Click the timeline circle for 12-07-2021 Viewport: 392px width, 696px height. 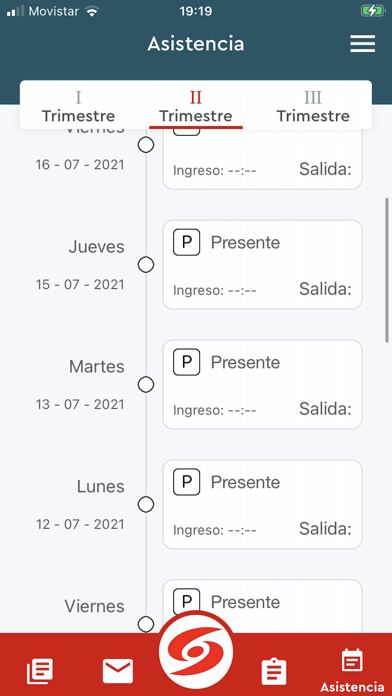coord(146,504)
